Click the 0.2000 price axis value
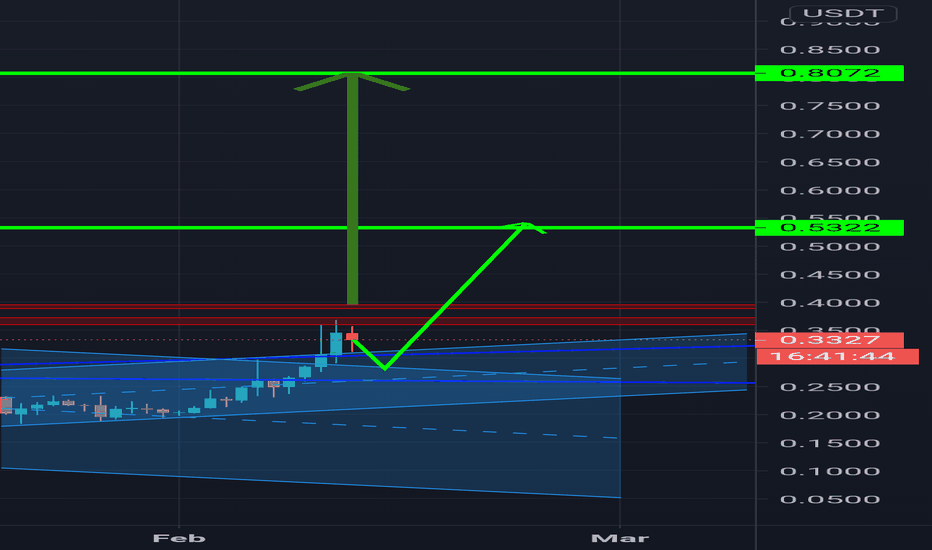The height and width of the screenshot is (550, 932). pos(830,416)
